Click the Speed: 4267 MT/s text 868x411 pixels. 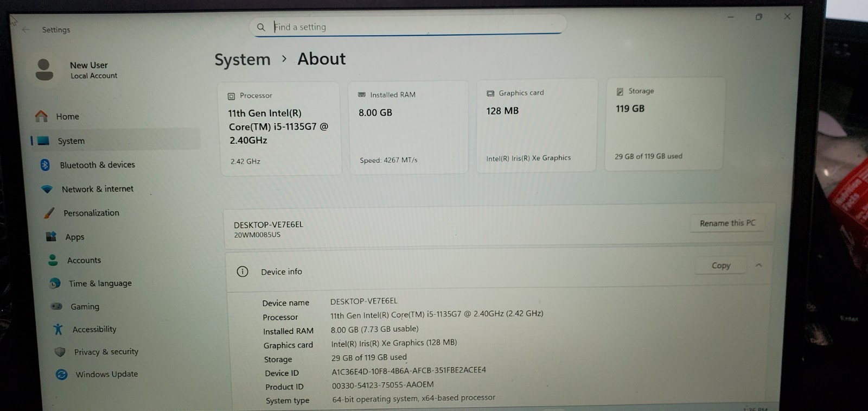388,160
